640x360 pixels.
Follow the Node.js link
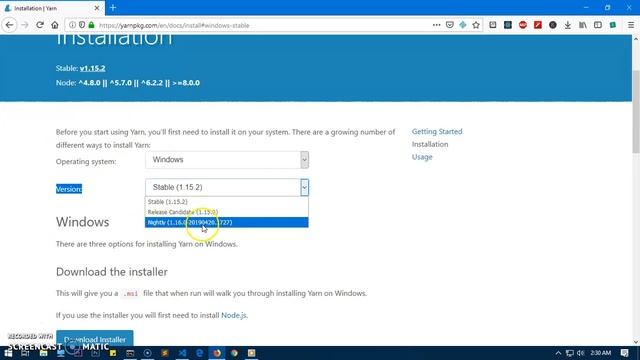pyautogui.click(x=234, y=315)
